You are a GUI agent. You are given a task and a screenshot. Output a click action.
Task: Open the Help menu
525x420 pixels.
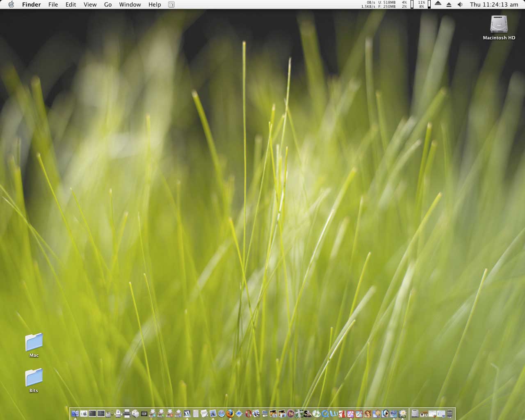click(x=155, y=5)
